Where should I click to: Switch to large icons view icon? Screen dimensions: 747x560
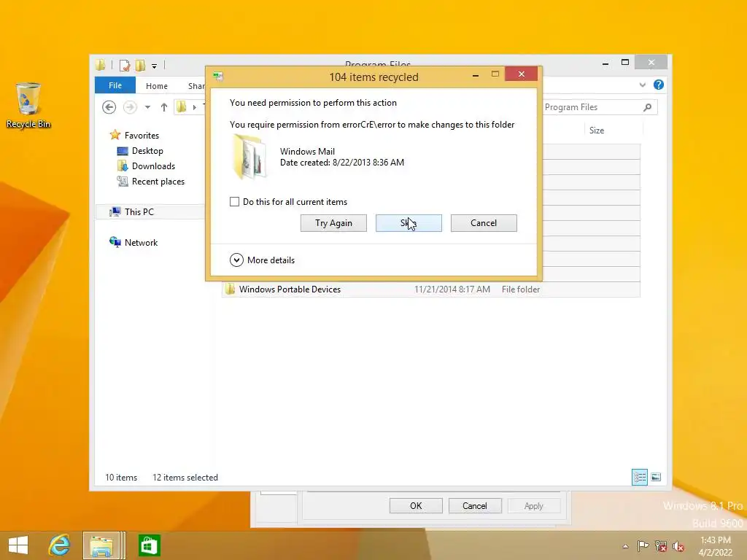(656, 477)
